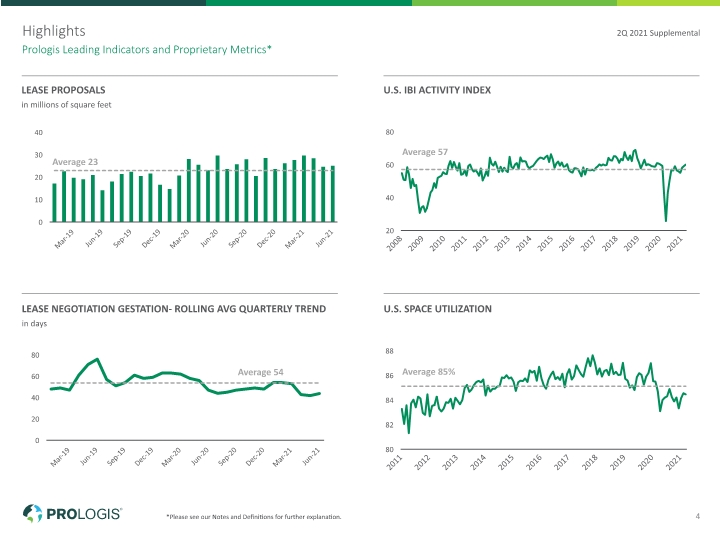Viewport: 720px width, 540px height.
Task: Click the last bar in Lease Proposals chart
Action: click(332, 194)
